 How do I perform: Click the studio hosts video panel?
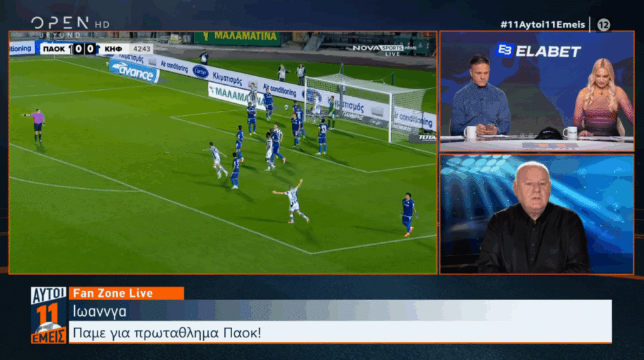(537, 91)
